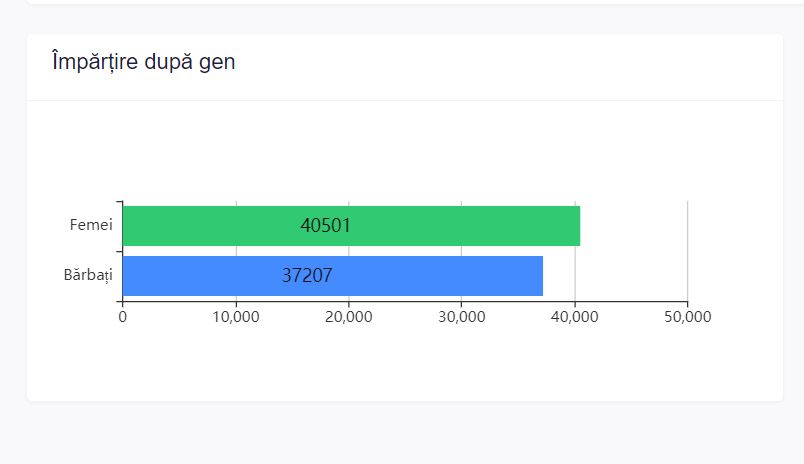Click the 0 tick label
The height and width of the screenshot is (464, 804).
tap(122, 317)
